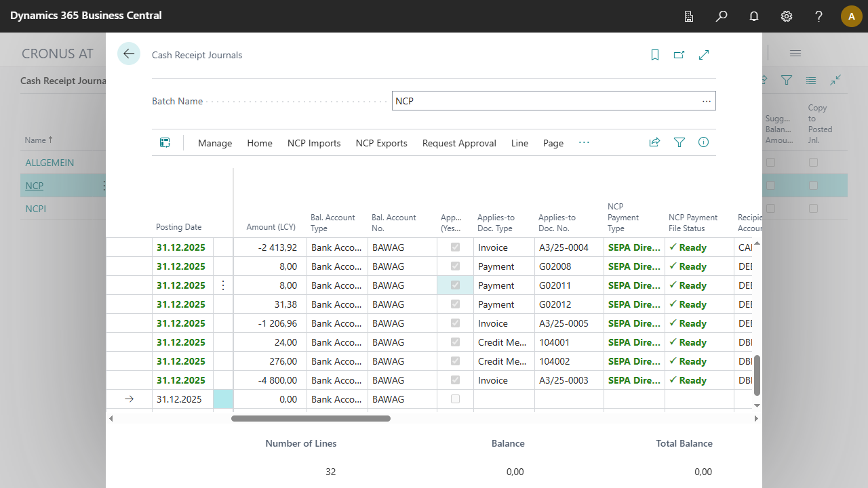Bookmark this Cash Receipt Journals page
This screenshot has height=488, width=868.
(655, 55)
